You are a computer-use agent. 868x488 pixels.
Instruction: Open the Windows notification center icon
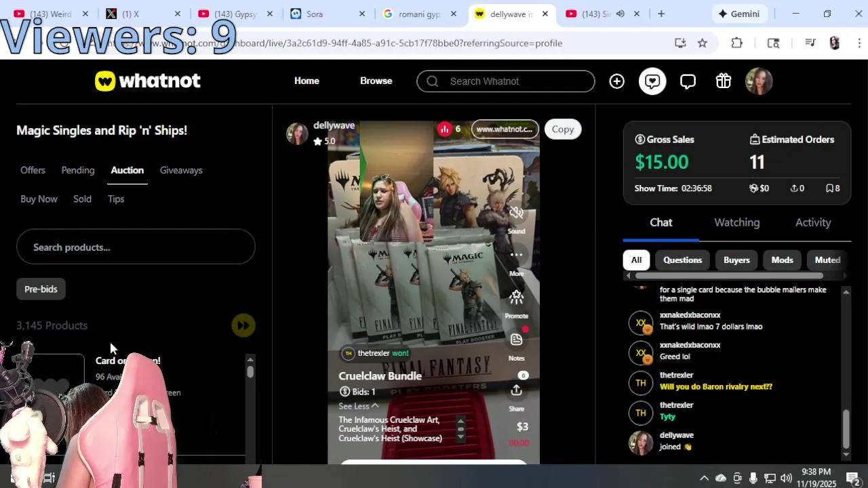[x=853, y=478]
